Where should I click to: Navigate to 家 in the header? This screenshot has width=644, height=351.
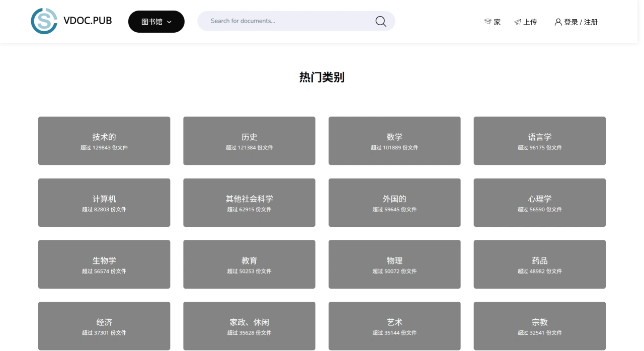[497, 22]
